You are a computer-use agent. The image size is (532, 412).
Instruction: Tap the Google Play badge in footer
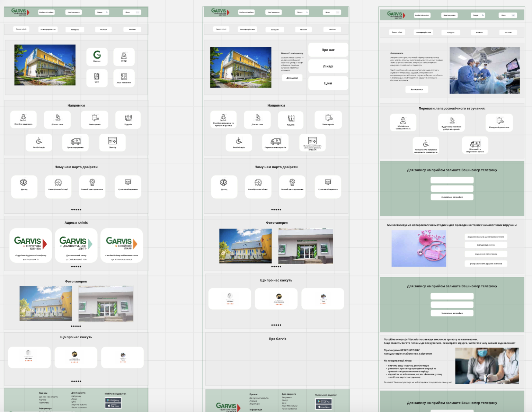tap(113, 400)
